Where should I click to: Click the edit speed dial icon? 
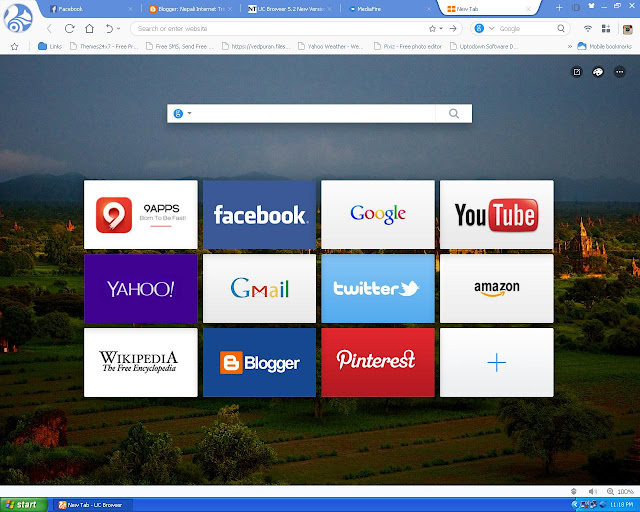[x=577, y=72]
